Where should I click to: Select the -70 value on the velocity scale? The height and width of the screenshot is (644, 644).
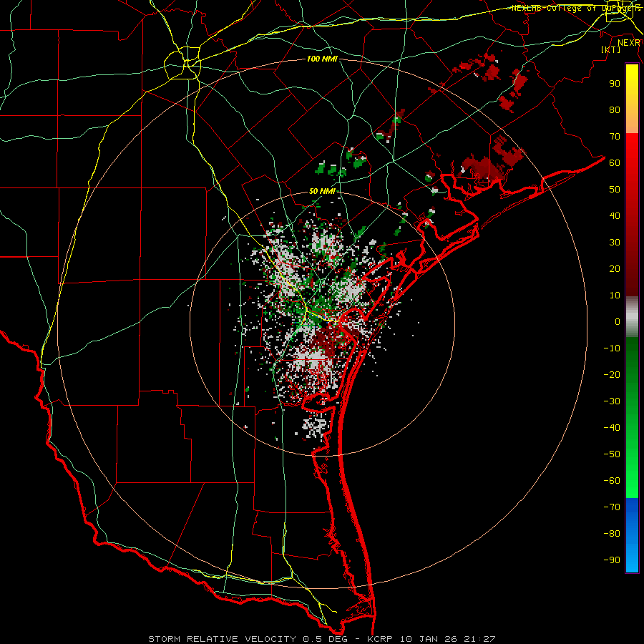click(612, 507)
